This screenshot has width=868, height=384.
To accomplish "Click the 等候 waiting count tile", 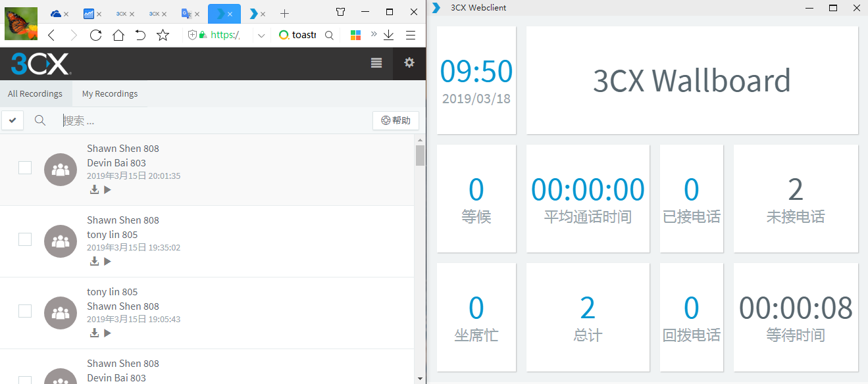I will (476, 199).
